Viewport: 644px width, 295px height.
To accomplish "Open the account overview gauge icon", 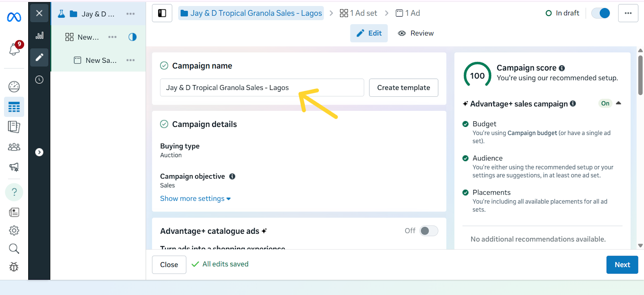I will pos(14,87).
